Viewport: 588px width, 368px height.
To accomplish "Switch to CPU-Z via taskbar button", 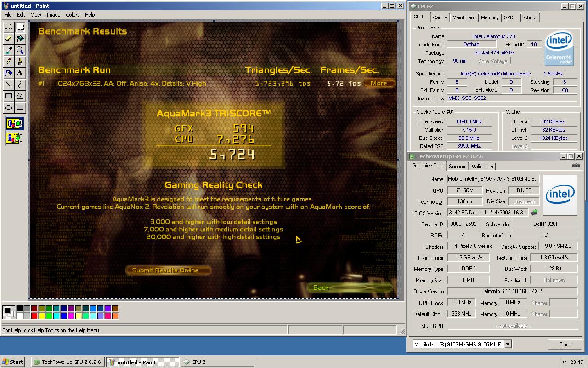I will 217,362.
